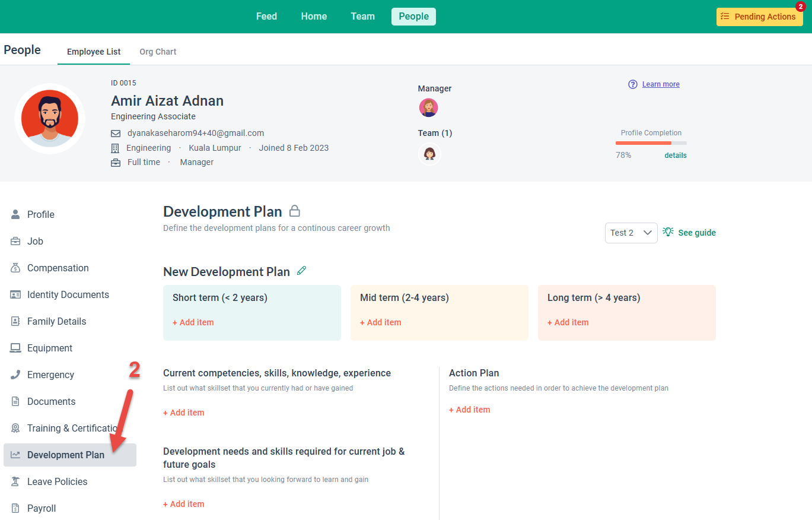Click the lightbulb See guide icon

point(668,232)
